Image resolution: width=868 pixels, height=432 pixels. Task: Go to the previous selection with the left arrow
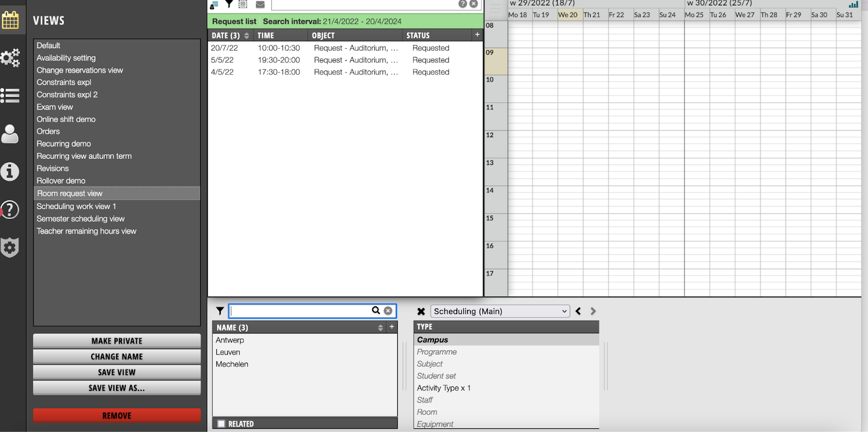(x=578, y=311)
